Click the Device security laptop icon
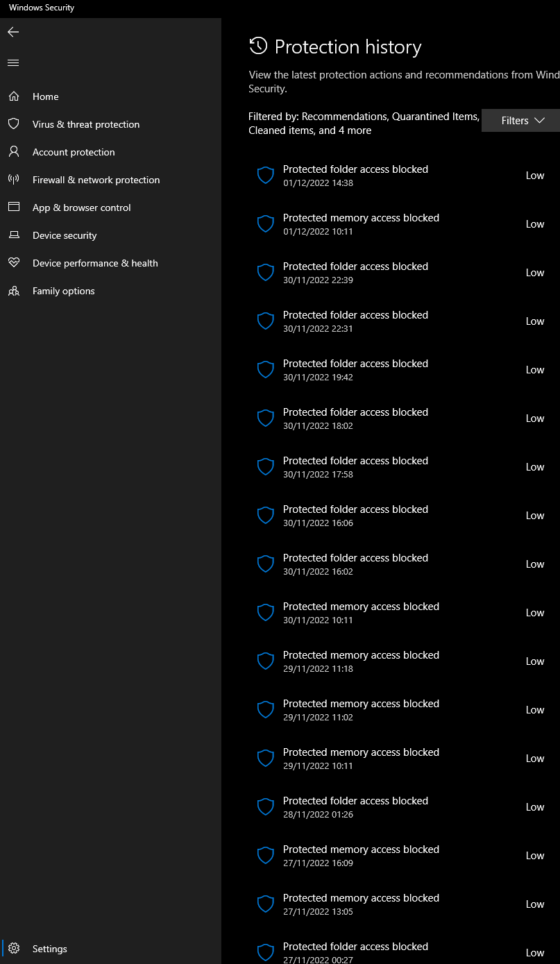Viewport: 560px width, 964px height. tap(14, 235)
